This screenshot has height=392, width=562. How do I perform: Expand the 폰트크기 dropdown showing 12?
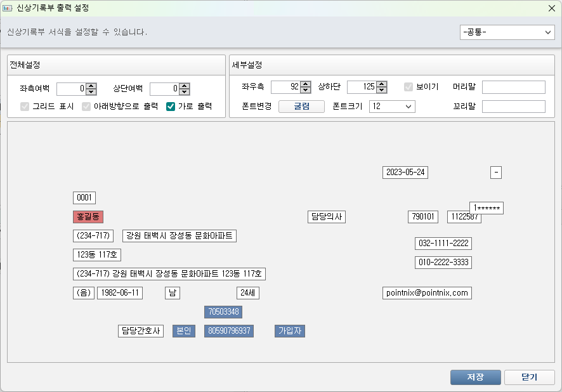pyautogui.click(x=392, y=107)
